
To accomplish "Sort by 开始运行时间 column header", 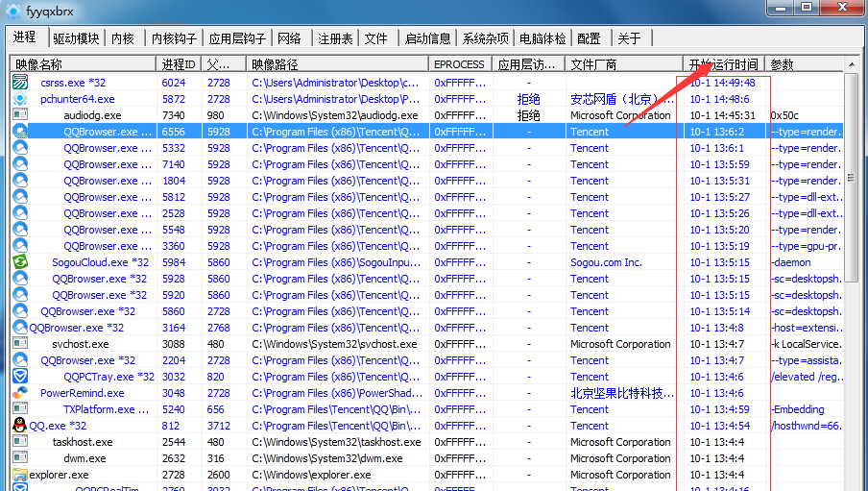I will (x=724, y=64).
